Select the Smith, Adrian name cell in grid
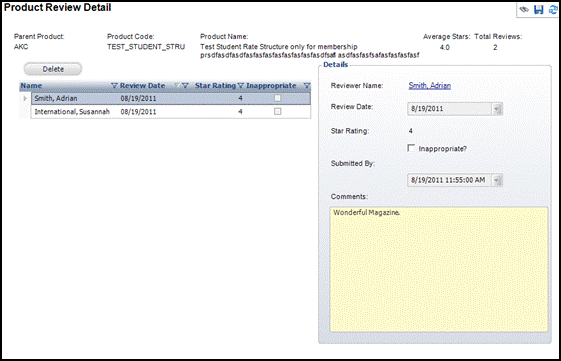 pos(56,98)
